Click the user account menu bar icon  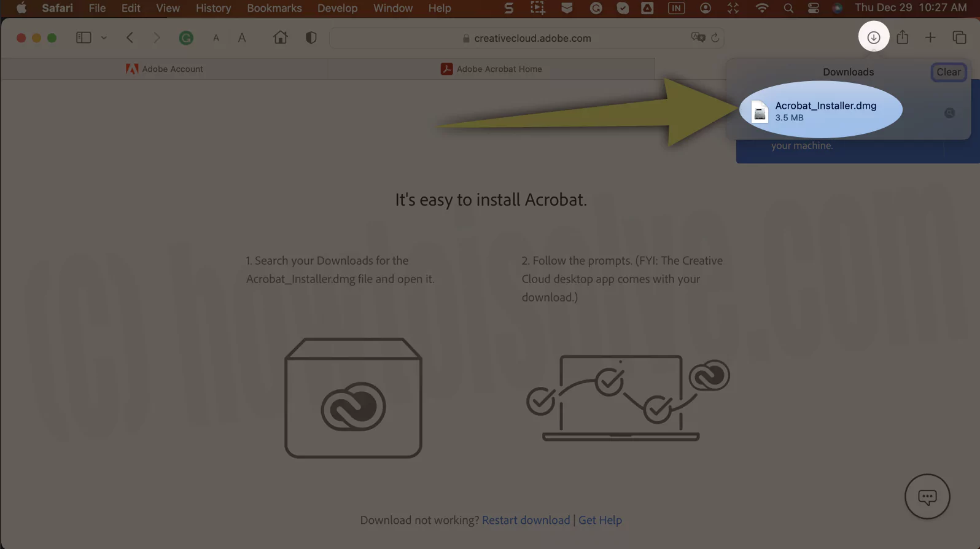click(706, 8)
